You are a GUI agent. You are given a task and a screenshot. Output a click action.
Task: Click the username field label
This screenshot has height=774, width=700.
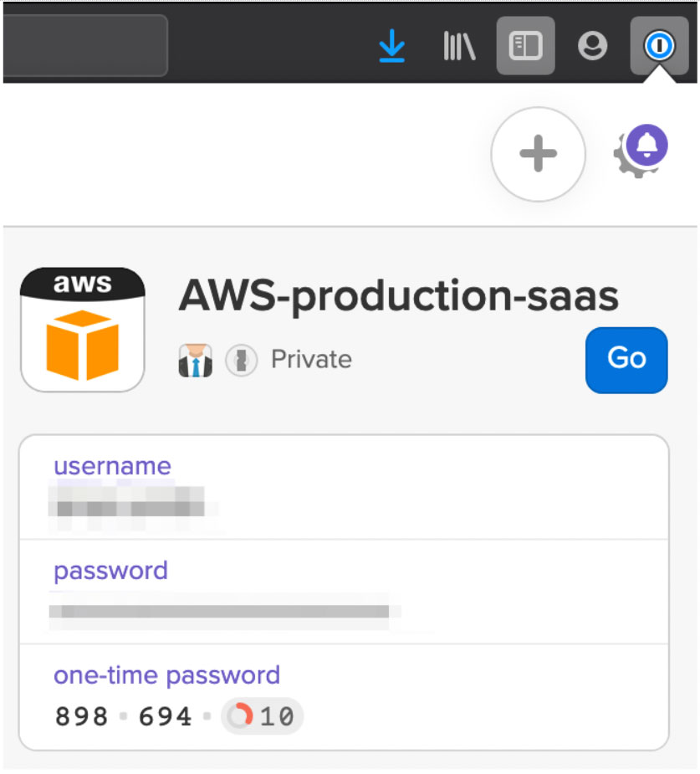tap(112, 466)
